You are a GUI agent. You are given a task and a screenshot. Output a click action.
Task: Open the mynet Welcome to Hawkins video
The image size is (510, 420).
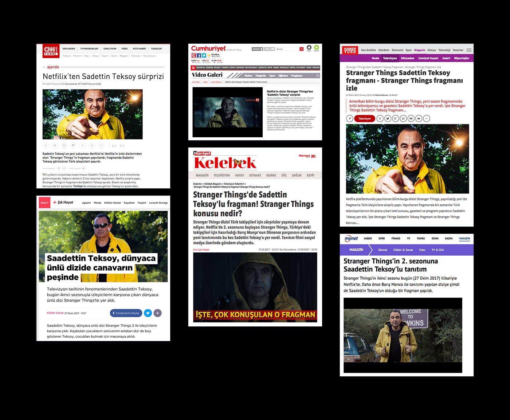(x=403, y=335)
